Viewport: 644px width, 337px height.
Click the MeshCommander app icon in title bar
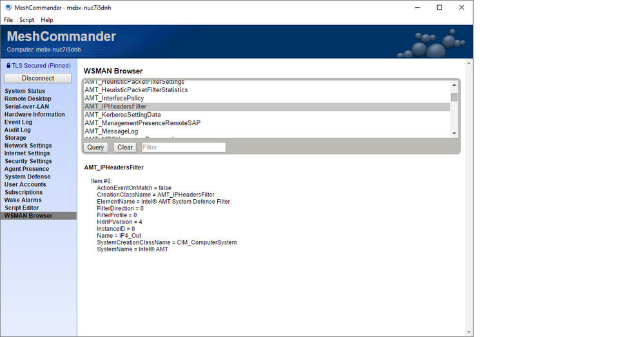pyautogui.click(x=8, y=7)
